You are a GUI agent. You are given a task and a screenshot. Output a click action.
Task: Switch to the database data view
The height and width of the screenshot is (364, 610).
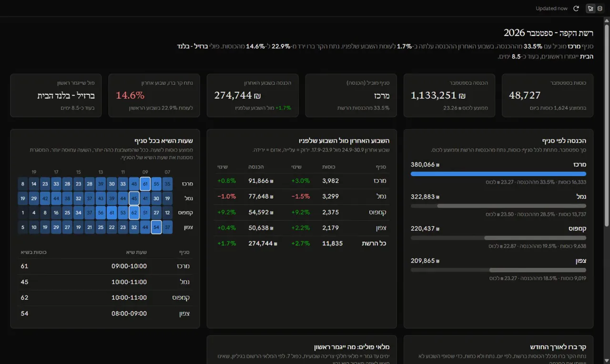600,9
